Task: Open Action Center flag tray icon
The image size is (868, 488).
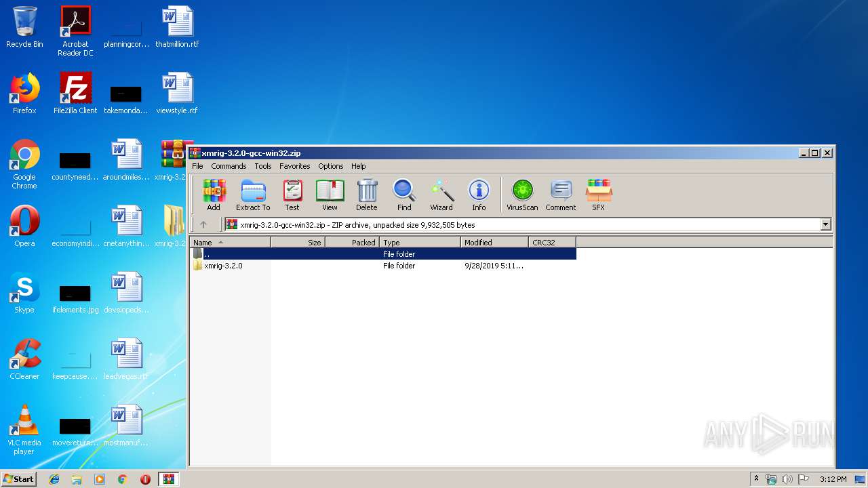Action: coord(803,479)
